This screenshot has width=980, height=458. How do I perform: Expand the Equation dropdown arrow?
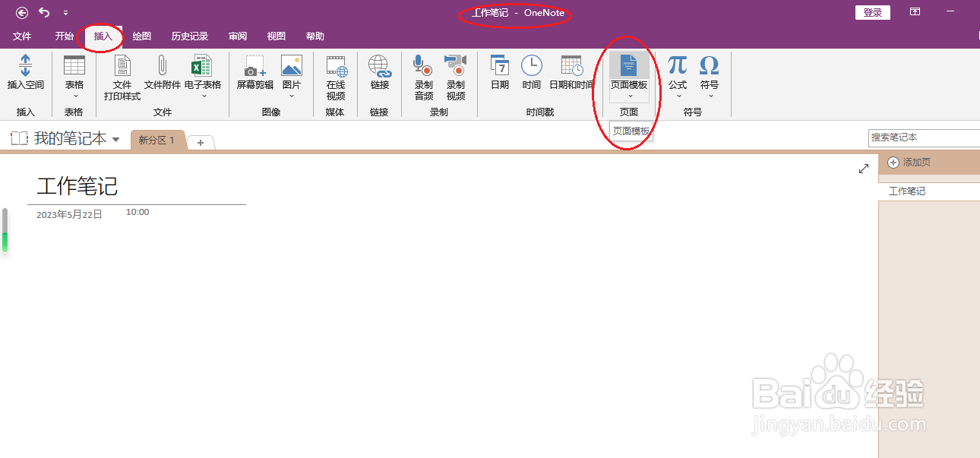[678, 96]
